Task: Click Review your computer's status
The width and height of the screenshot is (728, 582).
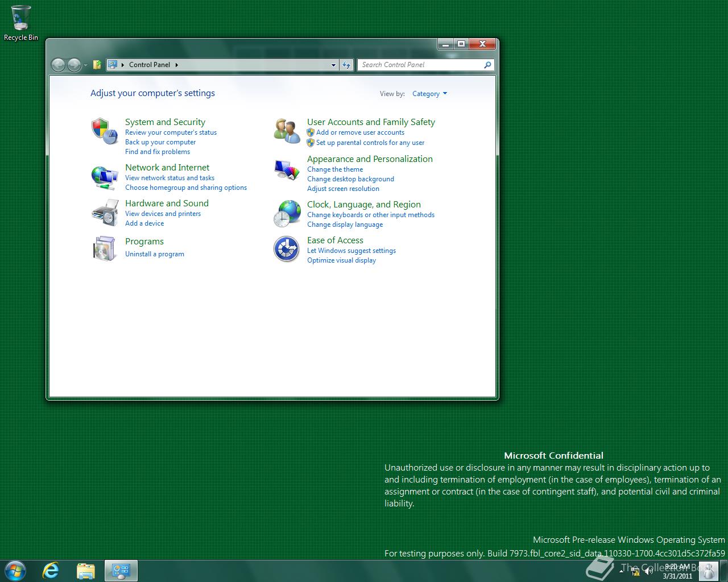Action: [171, 132]
